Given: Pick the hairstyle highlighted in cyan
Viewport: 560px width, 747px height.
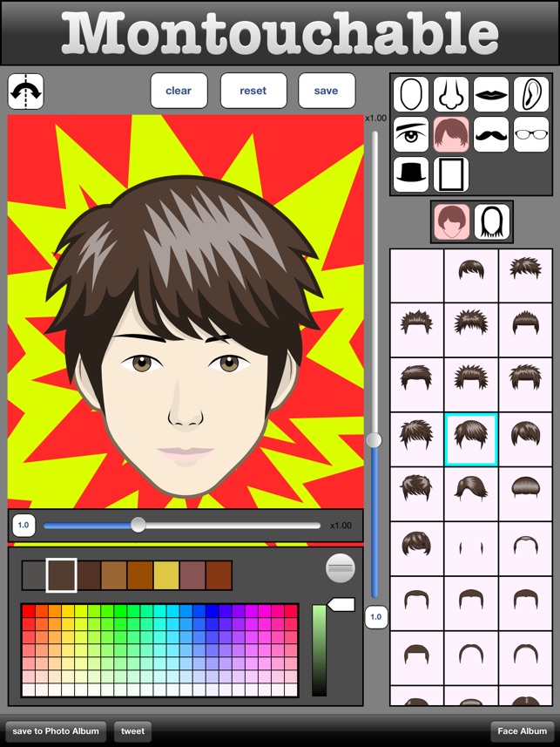Looking at the screenshot, I should [471, 439].
